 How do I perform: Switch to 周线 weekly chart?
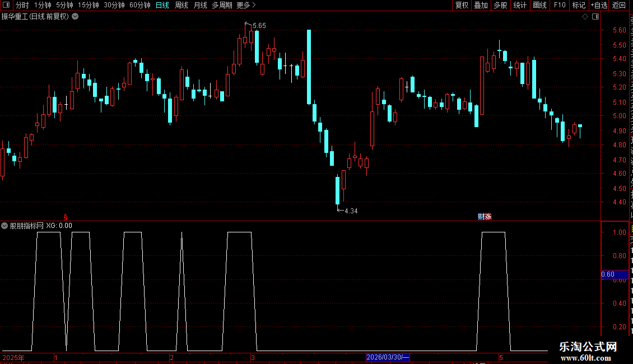tap(181, 5)
